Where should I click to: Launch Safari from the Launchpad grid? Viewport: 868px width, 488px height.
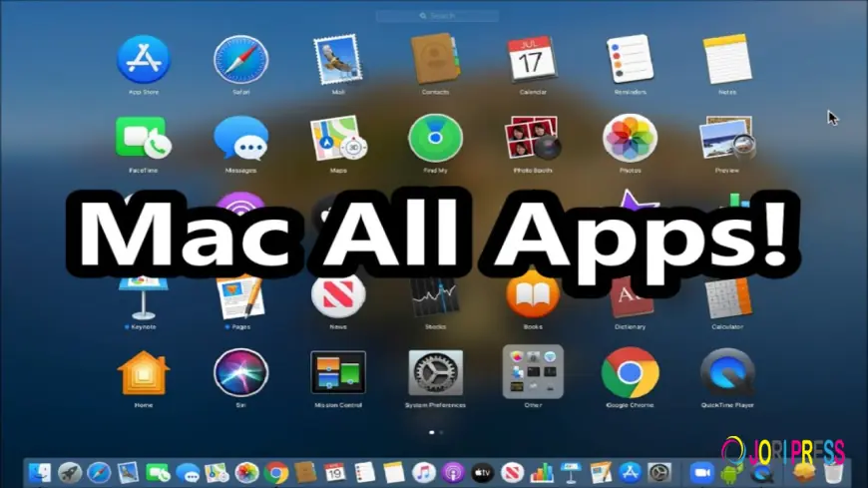point(240,59)
